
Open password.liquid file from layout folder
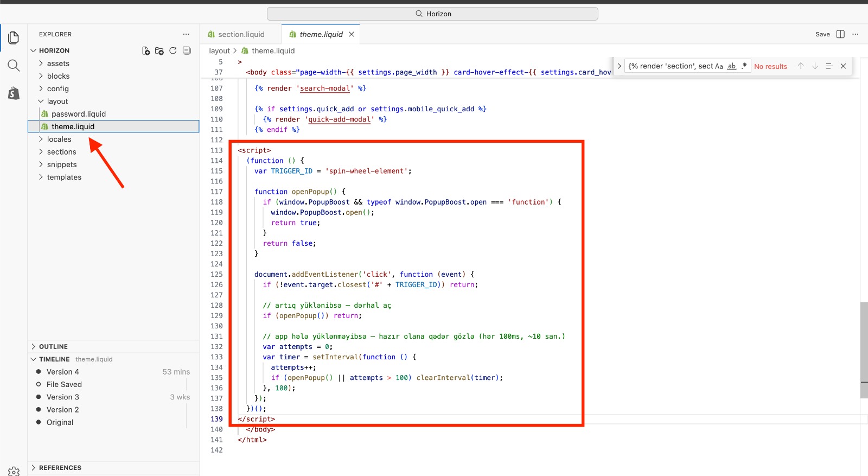tap(79, 114)
